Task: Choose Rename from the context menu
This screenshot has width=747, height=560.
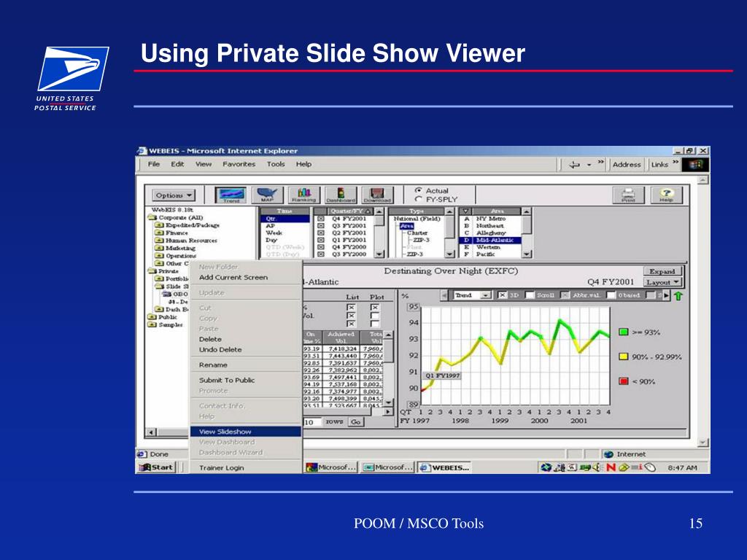Action: [213, 365]
